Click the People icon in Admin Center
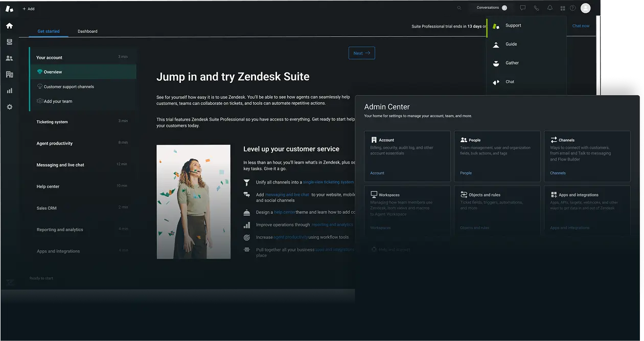Image resolution: width=644 pixels, height=341 pixels. click(464, 140)
